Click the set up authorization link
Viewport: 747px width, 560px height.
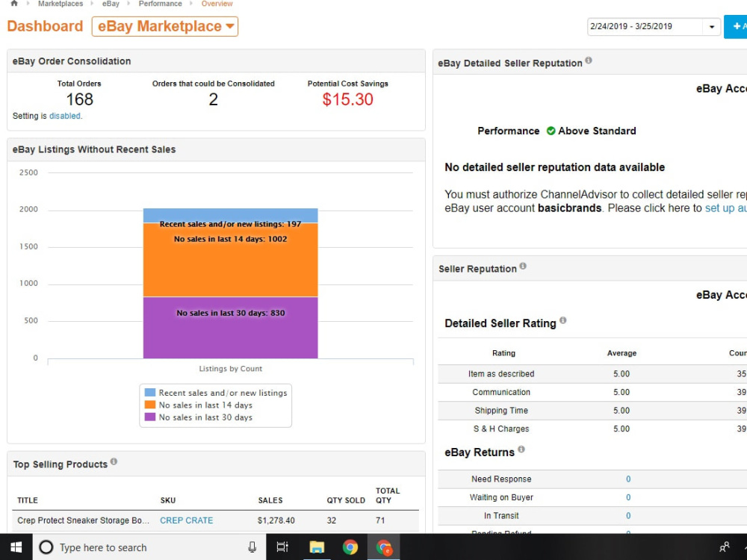click(725, 208)
